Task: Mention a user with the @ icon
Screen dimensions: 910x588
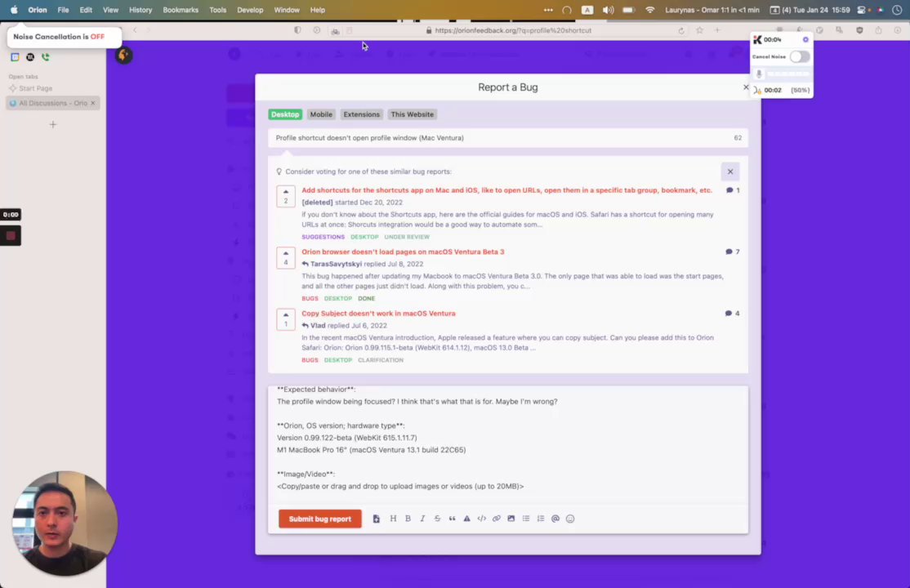Action: point(555,519)
